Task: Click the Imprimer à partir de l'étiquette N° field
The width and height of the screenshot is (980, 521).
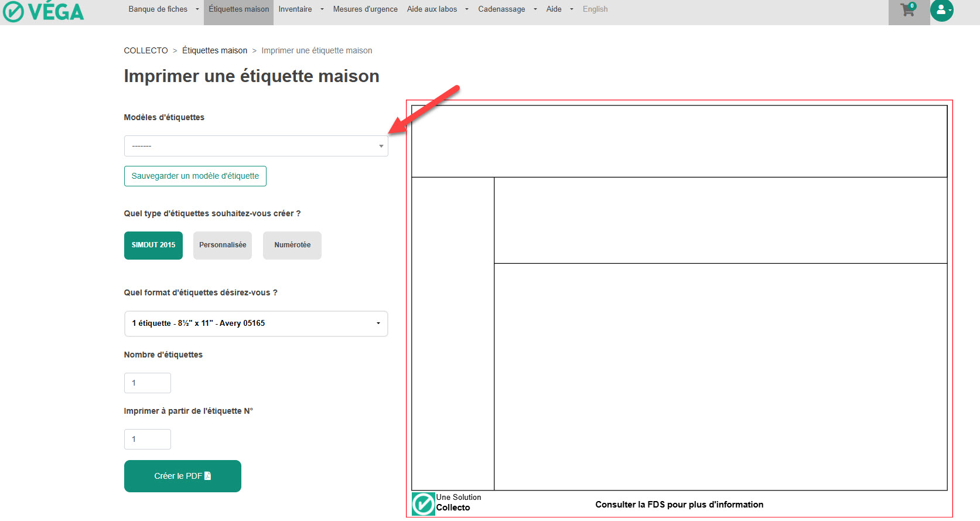Action: click(148, 440)
